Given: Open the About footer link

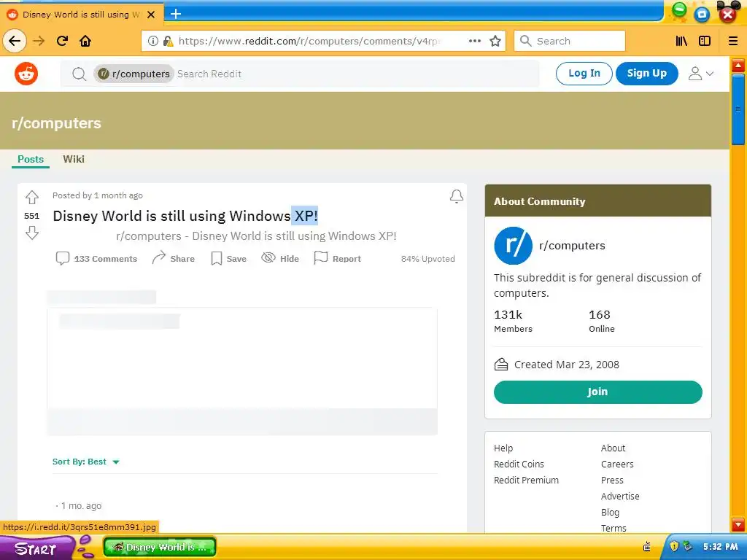Looking at the screenshot, I should [x=613, y=448].
